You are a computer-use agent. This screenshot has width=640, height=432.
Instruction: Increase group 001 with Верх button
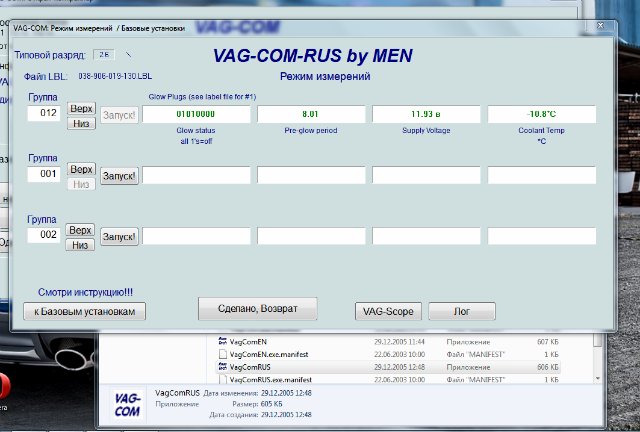tap(81, 169)
